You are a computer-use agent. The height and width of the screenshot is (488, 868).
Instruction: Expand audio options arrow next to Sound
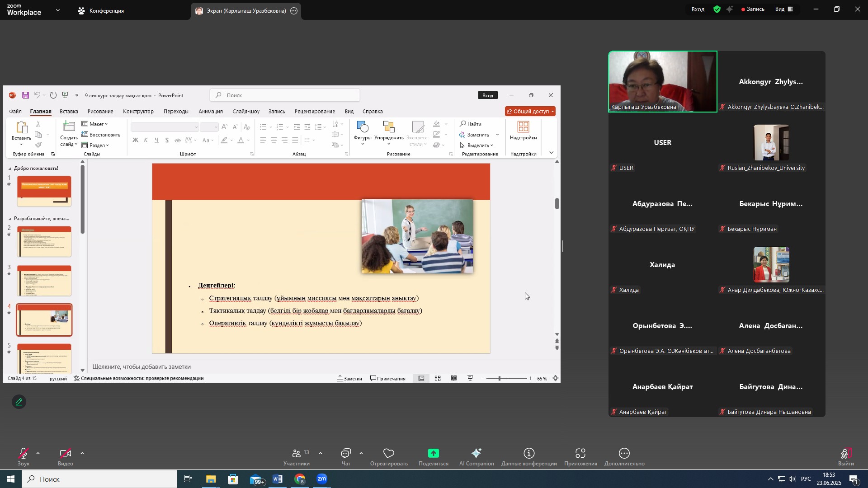tap(38, 453)
